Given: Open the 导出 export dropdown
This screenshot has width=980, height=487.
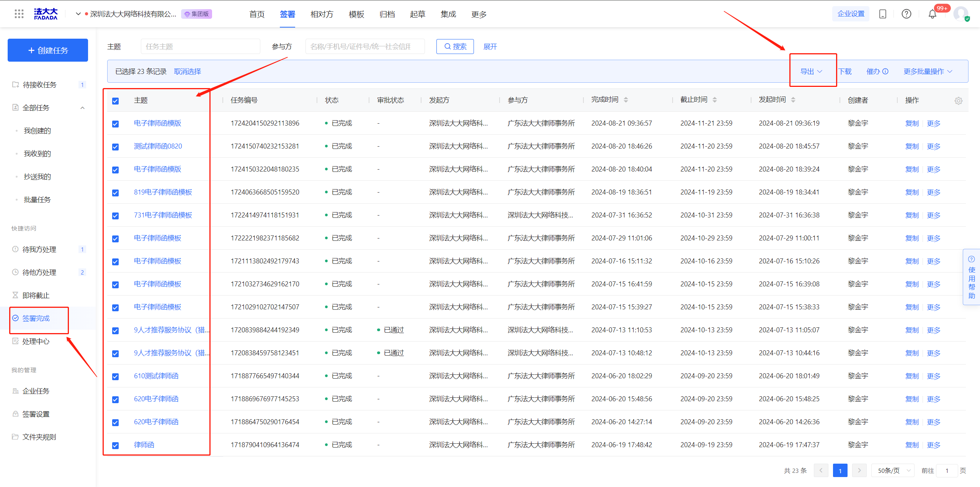Looking at the screenshot, I should coord(811,72).
